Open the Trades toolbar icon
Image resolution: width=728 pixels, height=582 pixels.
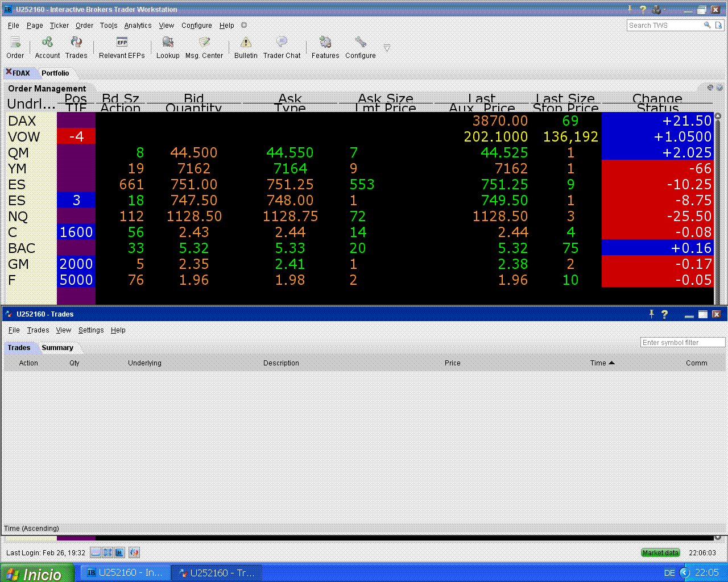(76, 43)
